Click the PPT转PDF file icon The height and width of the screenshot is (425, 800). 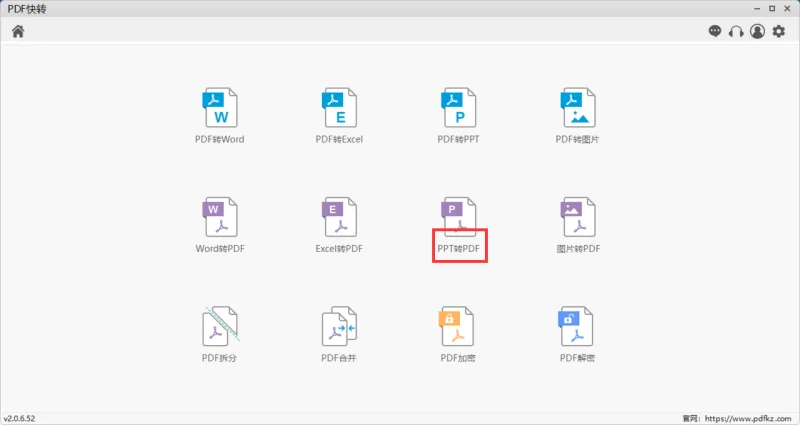[458, 214]
